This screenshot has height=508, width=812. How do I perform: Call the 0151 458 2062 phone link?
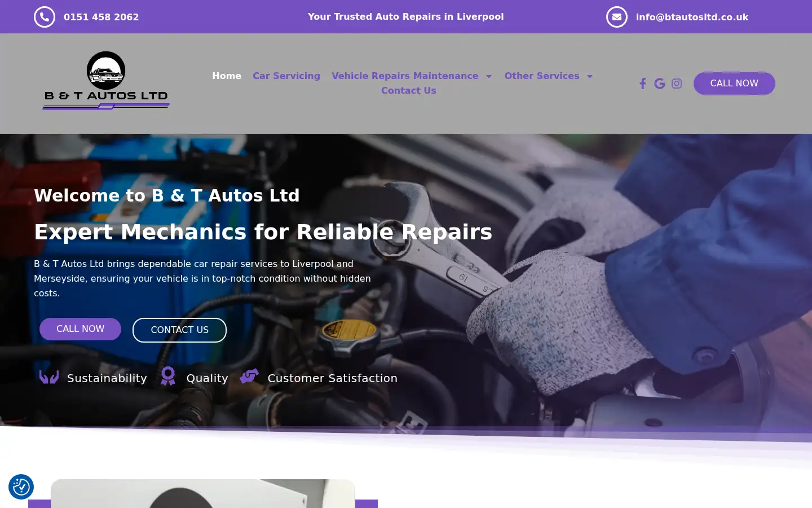coord(101,17)
